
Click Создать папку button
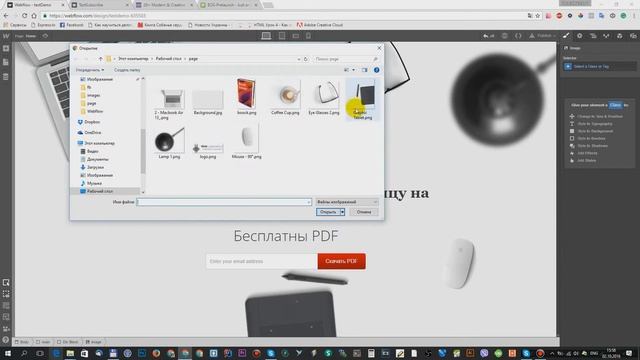tap(127, 70)
